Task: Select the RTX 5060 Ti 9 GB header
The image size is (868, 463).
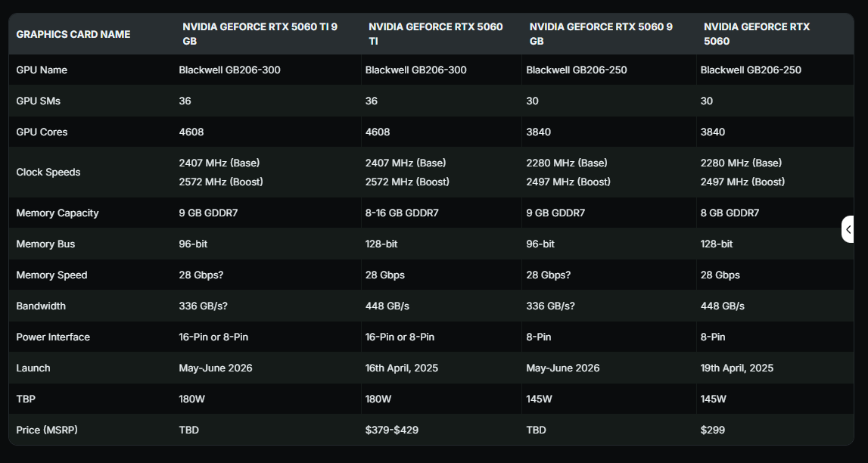Action: [260, 34]
